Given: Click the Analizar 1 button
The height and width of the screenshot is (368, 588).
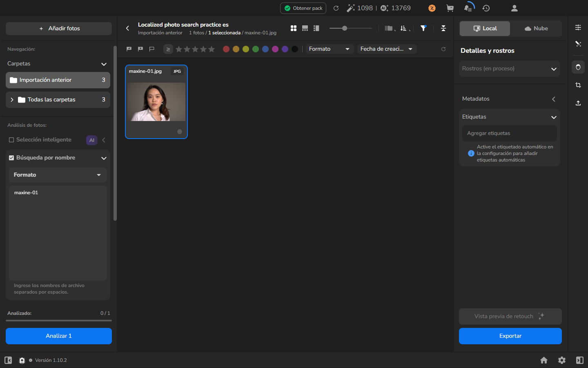Looking at the screenshot, I should click(x=59, y=336).
